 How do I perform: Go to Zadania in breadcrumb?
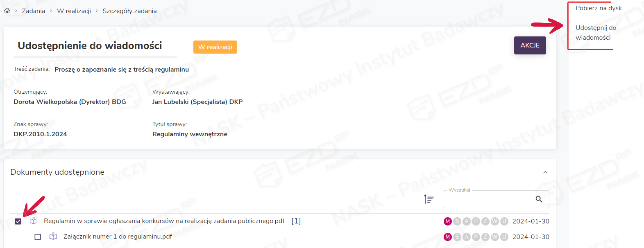point(33,11)
